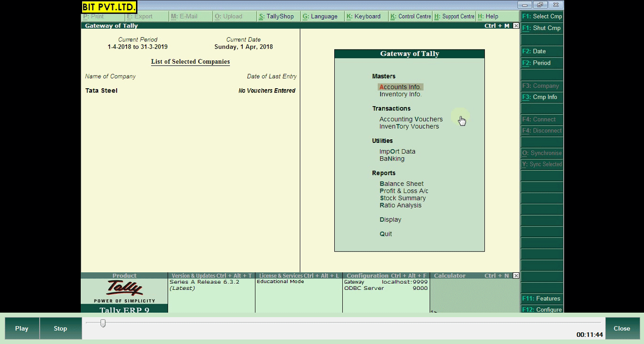Open Inventory Info. under Masters
Image resolution: width=644 pixels, height=344 pixels.
coord(400,94)
